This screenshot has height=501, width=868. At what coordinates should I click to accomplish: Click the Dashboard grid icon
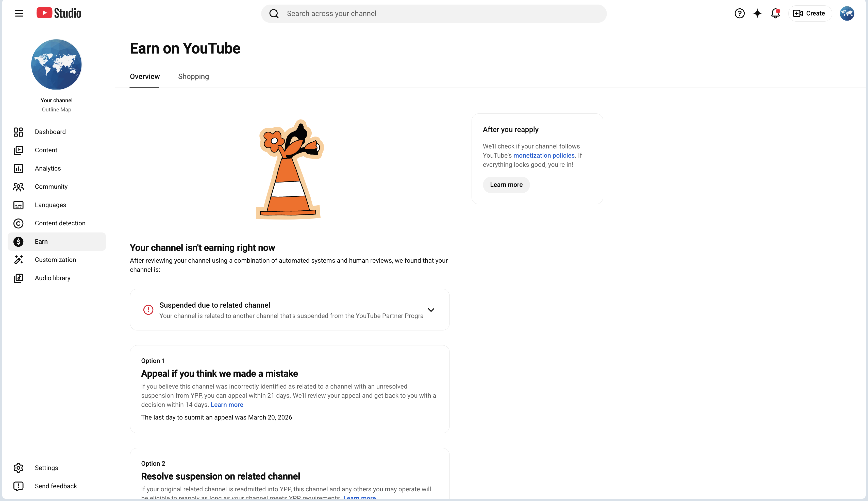click(18, 132)
